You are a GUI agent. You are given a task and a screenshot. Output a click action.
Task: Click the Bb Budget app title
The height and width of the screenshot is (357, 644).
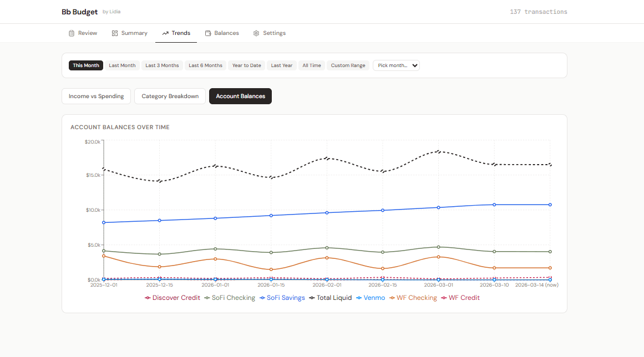click(x=80, y=12)
